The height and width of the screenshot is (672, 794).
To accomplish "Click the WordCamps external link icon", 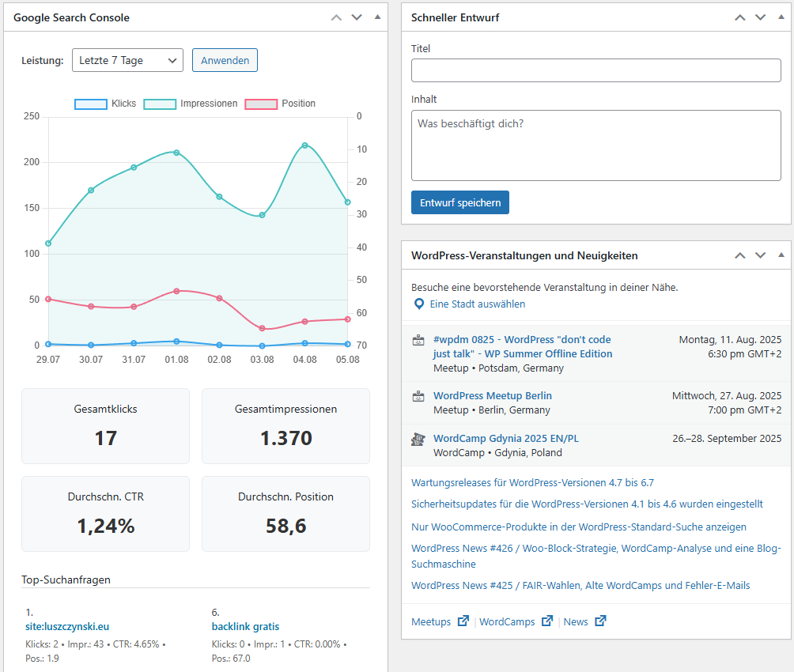I will [547, 621].
